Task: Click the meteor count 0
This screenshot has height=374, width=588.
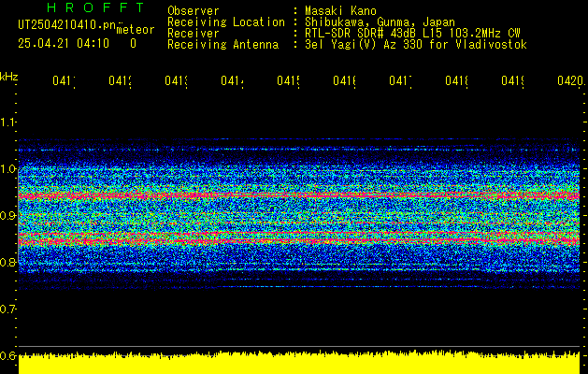Action: coord(133,44)
